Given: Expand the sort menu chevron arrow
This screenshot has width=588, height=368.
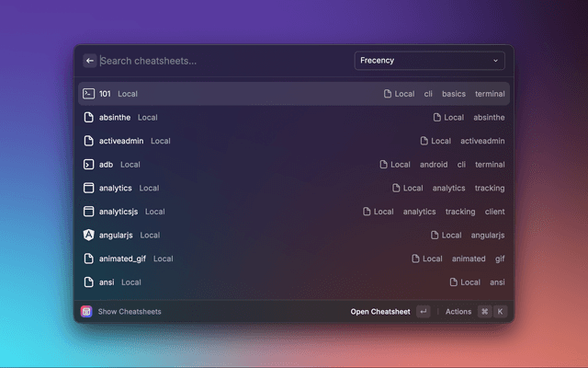Looking at the screenshot, I should tap(496, 61).
